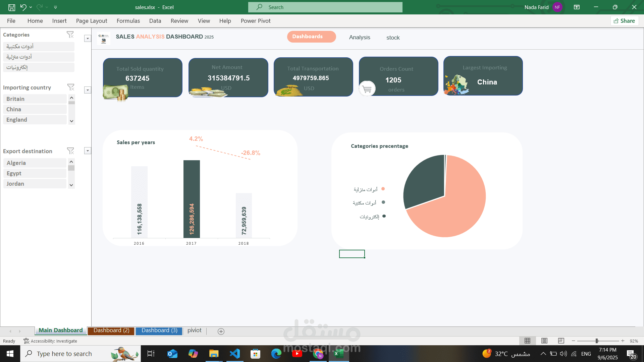This screenshot has width=644, height=362.
Task: Click the Analysis navigation button
Action: point(359,37)
